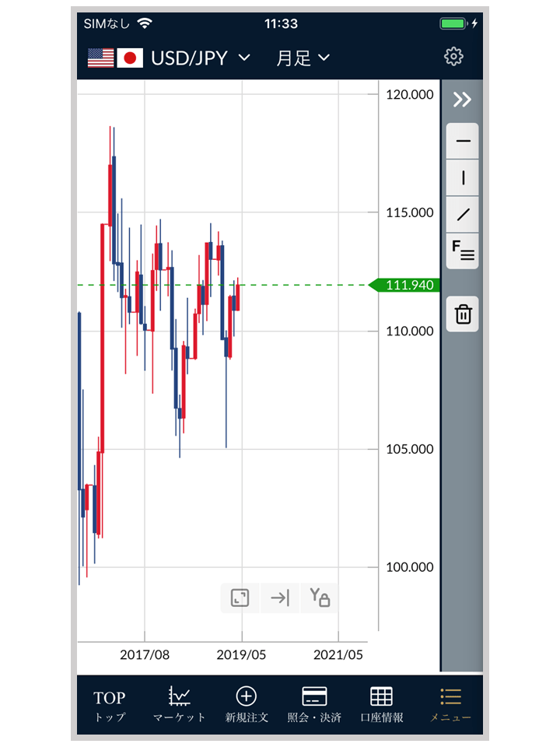Open the 照会・決済 tab
Viewport: 560px width, 747px height.
314,705
